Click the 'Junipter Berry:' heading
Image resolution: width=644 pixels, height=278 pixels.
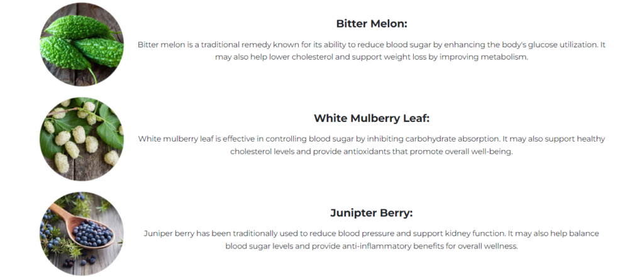(371, 213)
